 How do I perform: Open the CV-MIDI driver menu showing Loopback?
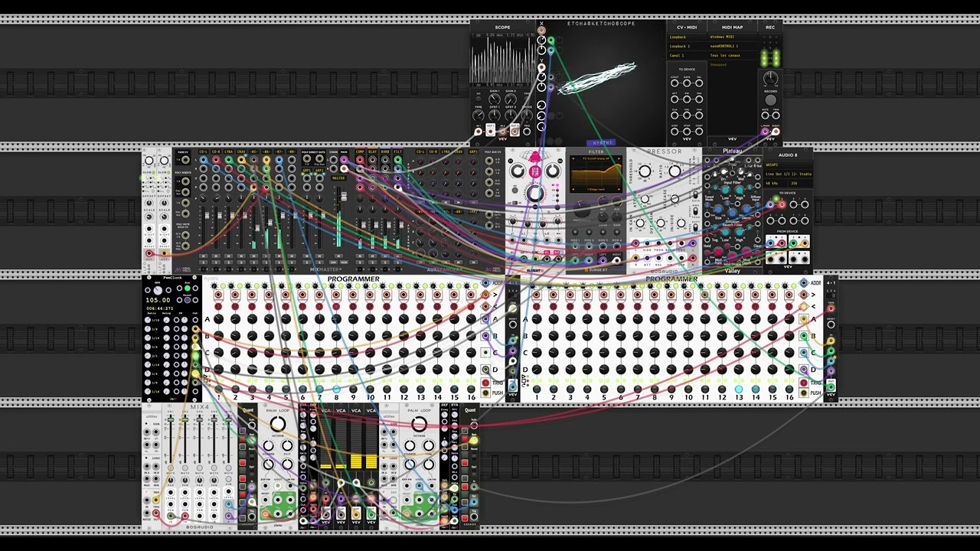pyautogui.click(x=687, y=37)
